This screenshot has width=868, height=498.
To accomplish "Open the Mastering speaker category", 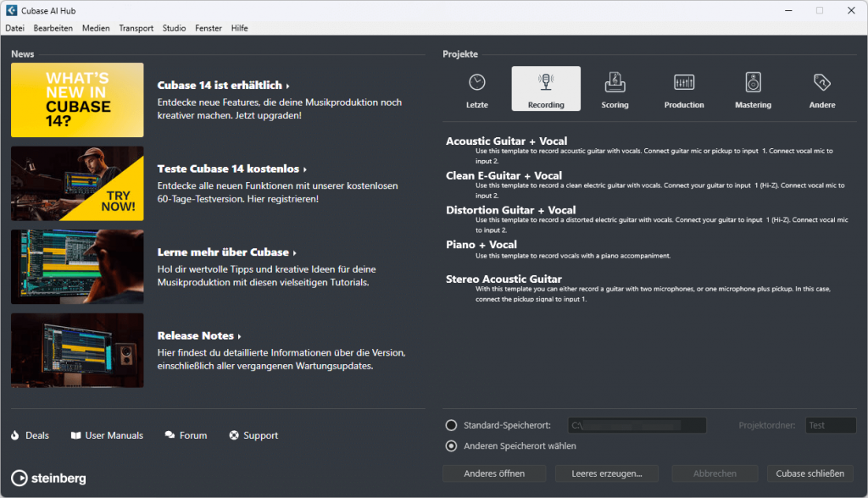I will click(x=753, y=89).
